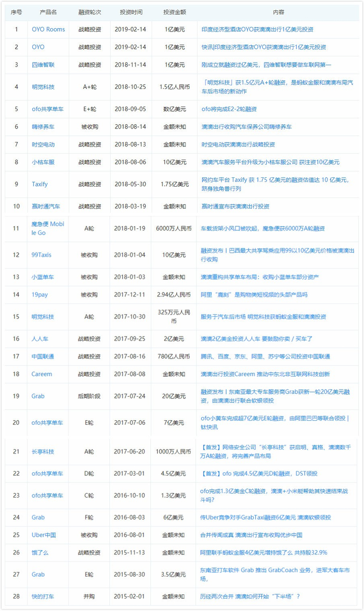Open the 四维智联 product link

click(x=43, y=64)
